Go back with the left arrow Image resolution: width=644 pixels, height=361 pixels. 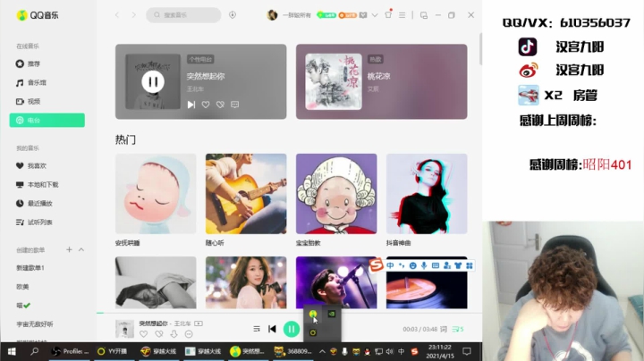pyautogui.click(x=117, y=15)
